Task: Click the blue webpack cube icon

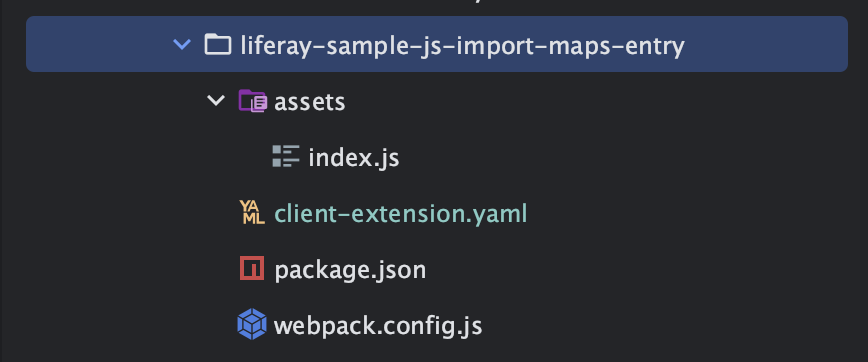Action: 252,324
